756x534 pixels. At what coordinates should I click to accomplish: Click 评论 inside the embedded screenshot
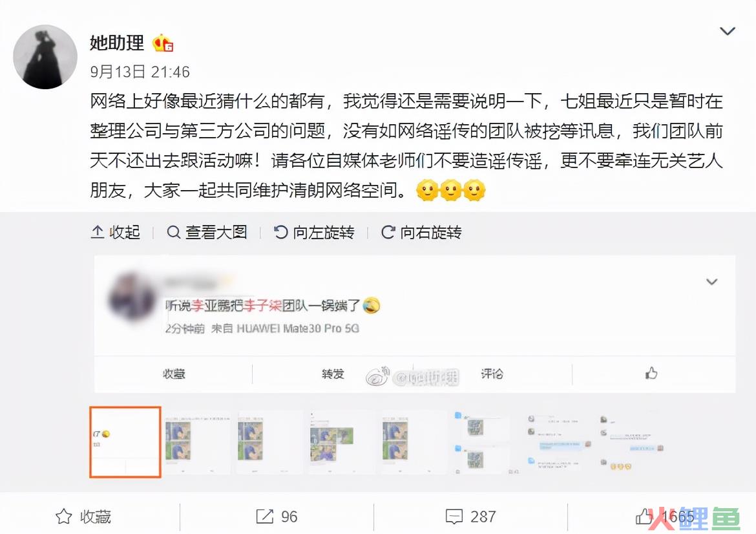pos(492,374)
